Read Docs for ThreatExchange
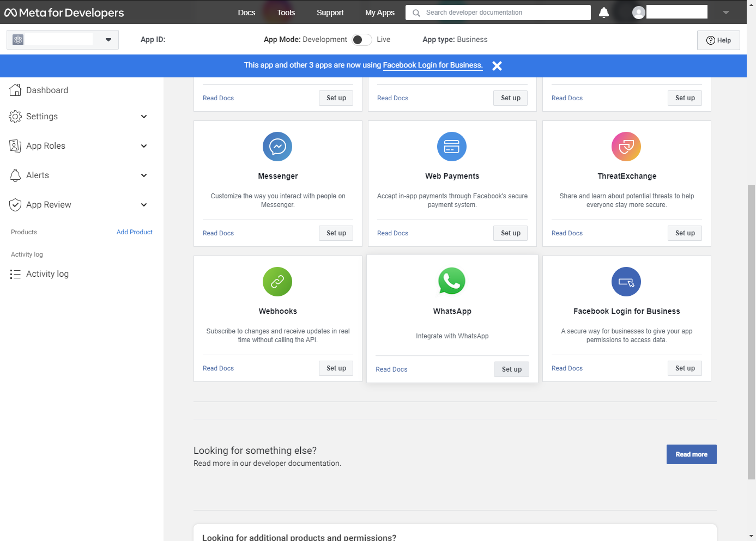 [x=567, y=233]
